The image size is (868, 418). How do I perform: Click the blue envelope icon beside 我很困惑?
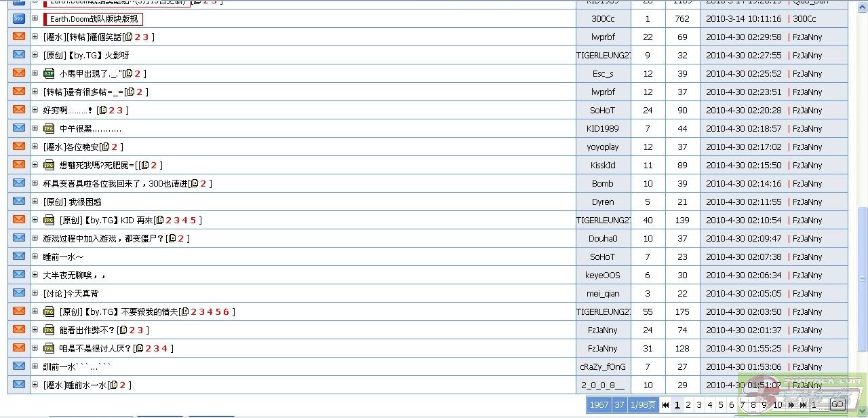pos(18,201)
